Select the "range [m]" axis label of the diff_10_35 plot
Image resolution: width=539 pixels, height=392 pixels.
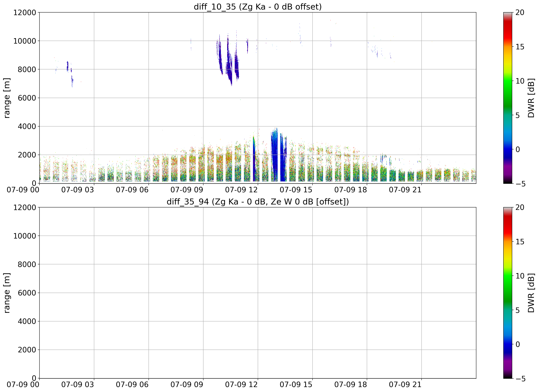point(7,98)
